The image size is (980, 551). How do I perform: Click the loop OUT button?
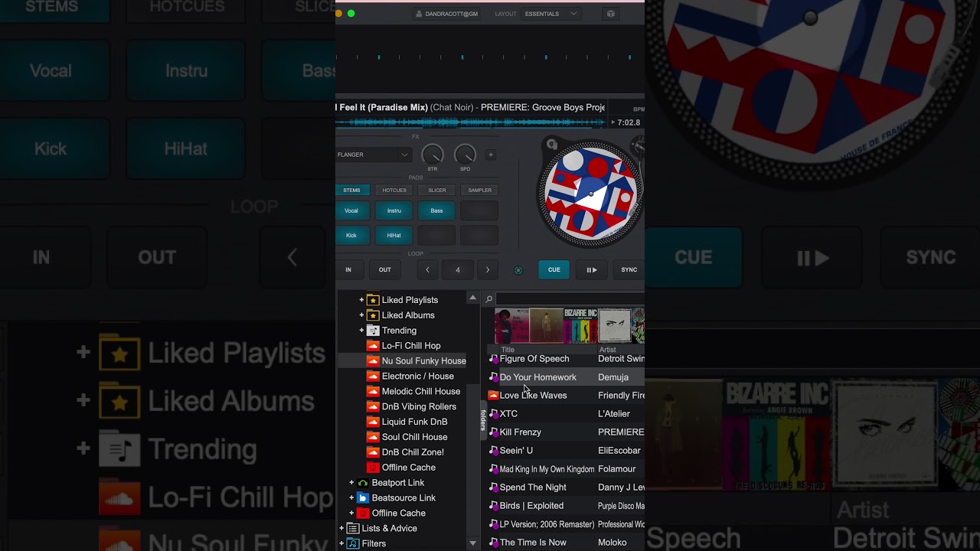point(385,270)
